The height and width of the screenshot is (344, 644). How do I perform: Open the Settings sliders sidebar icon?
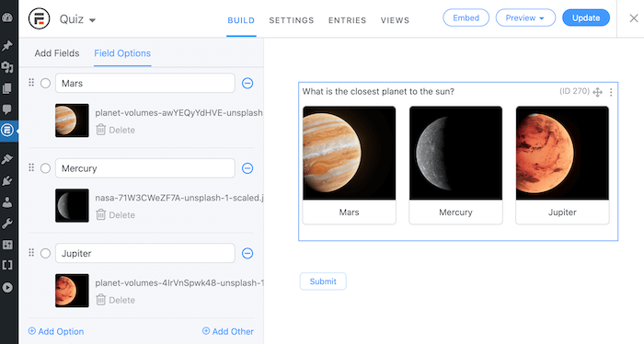pos(7,245)
